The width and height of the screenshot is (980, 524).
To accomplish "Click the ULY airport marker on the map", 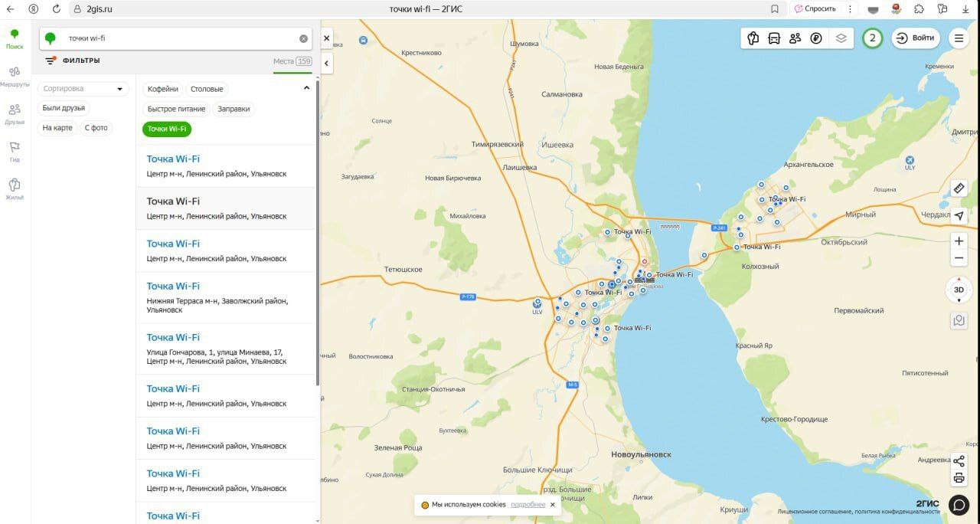I will [x=910, y=162].
